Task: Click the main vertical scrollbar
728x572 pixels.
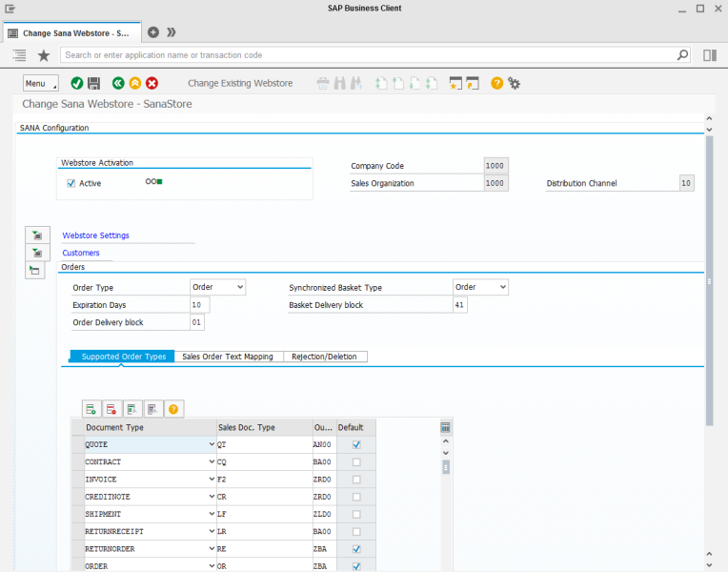Action: click(x=709, y=281)
